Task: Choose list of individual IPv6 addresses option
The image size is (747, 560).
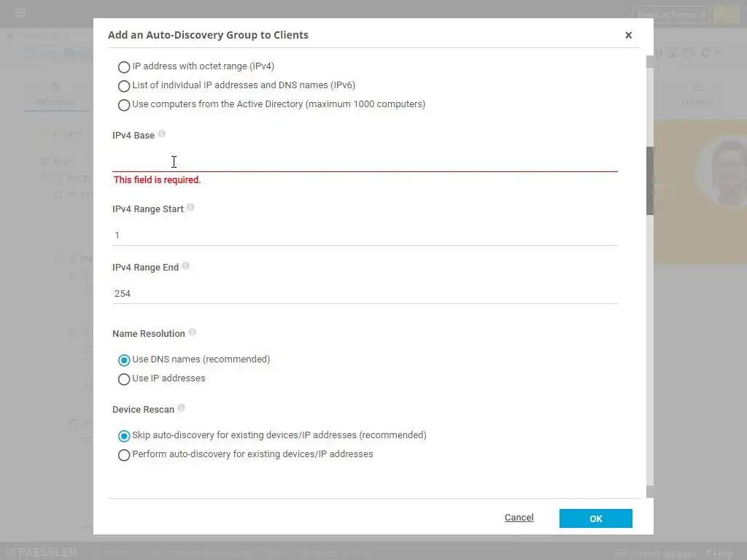Action: (124, 86)
